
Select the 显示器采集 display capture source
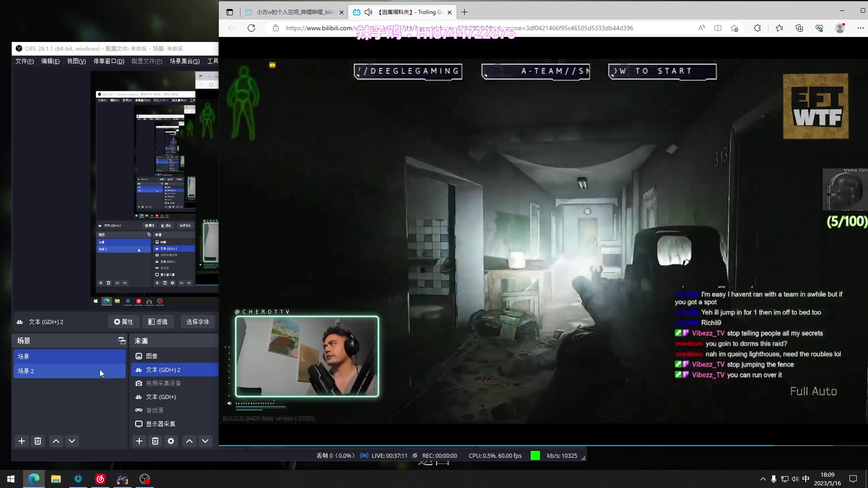[x=175, y=424]
